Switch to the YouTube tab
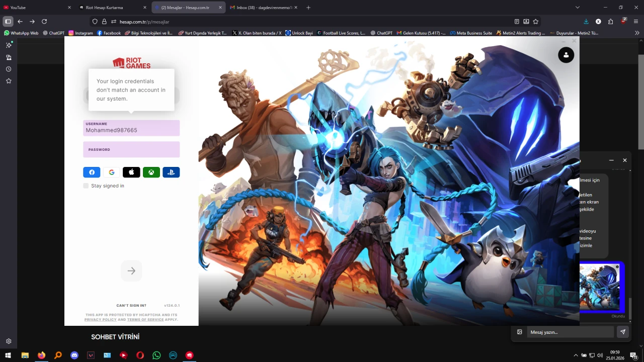644x362 pixels. pyautogui.click(x=37, y=8)
